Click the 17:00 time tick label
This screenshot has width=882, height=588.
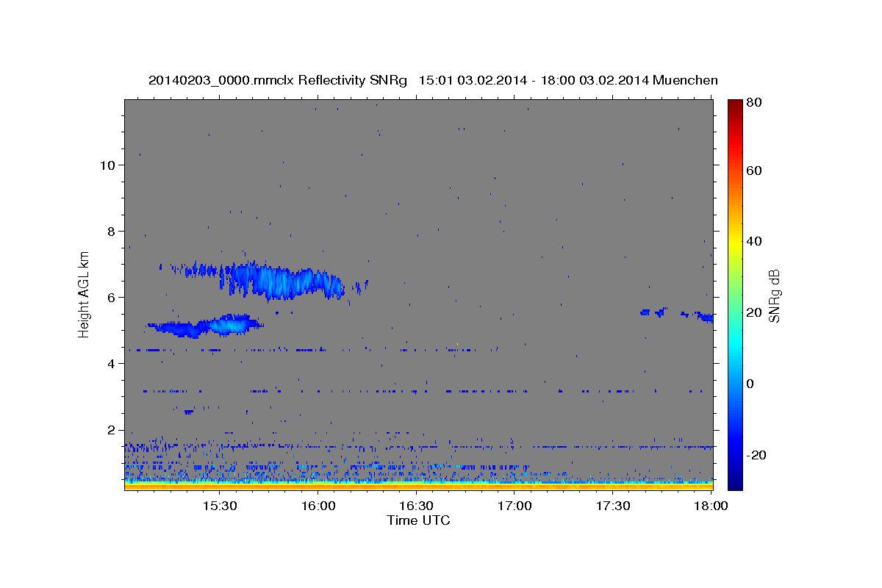click(514, 506)
